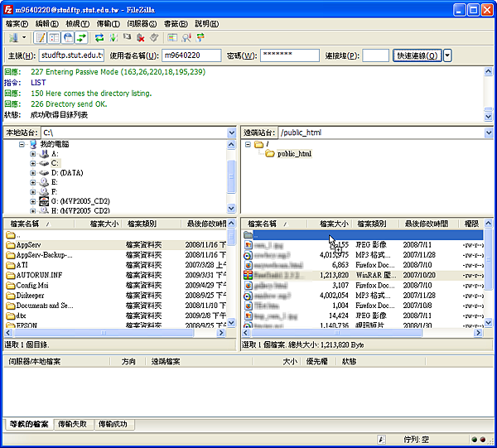The image size is (497, 448).
Task: Toggle the transfer queue display
Action: coord(81,38)
